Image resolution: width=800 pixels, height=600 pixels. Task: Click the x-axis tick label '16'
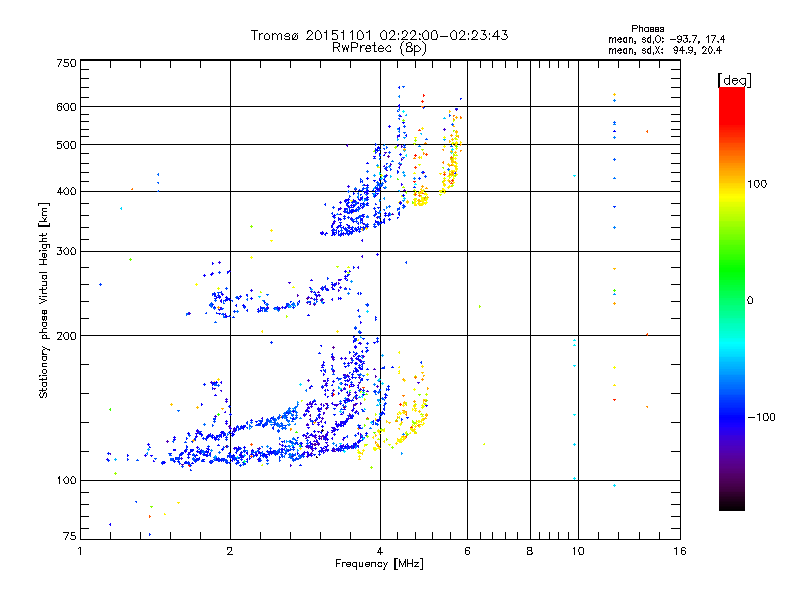coord(680,551)
